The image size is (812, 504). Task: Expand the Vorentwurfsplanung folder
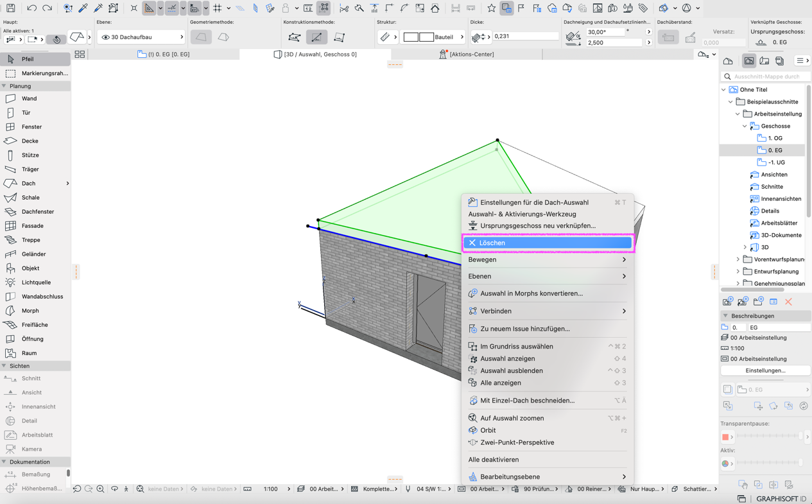point(738,259)
